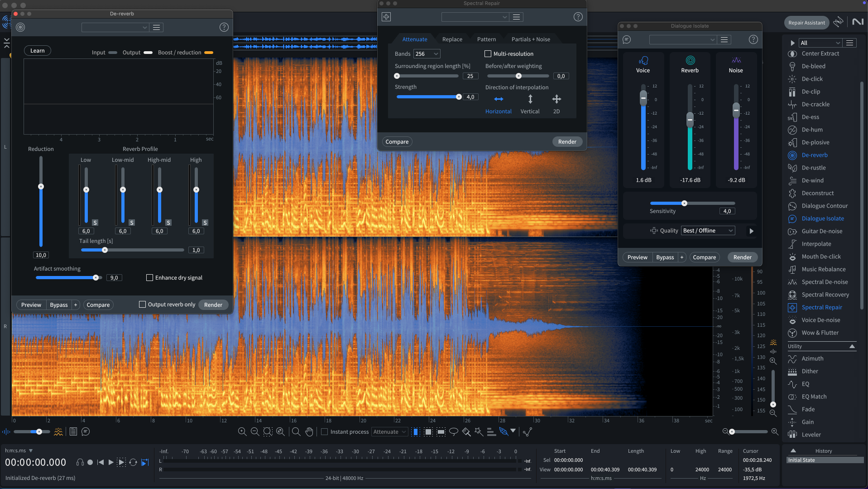The height and width of the screenshot is (489, 868).
Task: Collapse the Utility section arrow
Action: [x=852, y=346]
